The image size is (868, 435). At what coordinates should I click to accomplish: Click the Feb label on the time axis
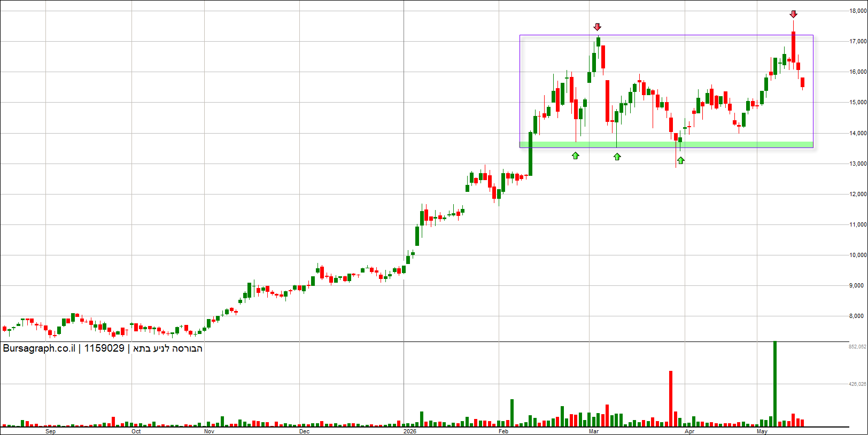pyautogui.click(x=503, y=431)
